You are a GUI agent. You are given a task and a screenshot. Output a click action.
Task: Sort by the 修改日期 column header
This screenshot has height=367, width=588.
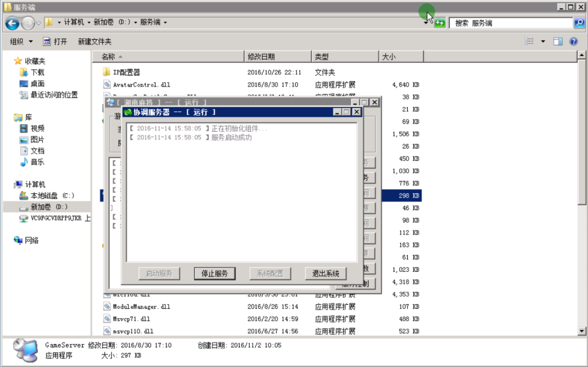tap(278, 57)
